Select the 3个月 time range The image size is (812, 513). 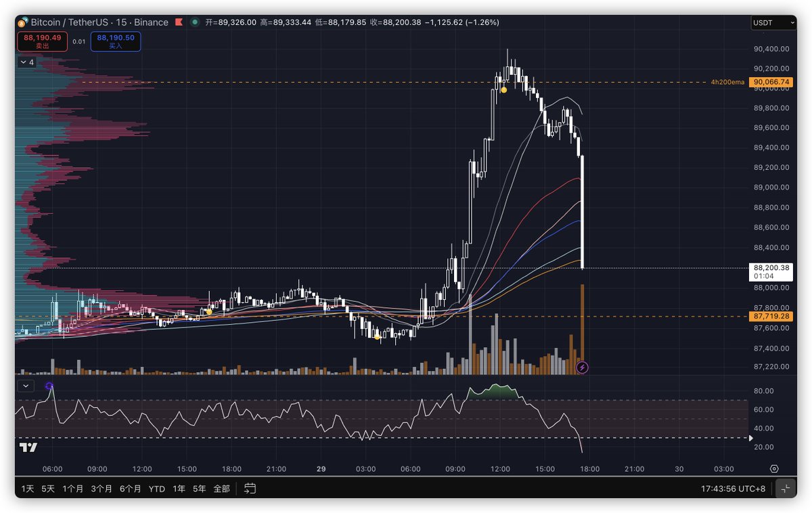click(x=101, y=488)
